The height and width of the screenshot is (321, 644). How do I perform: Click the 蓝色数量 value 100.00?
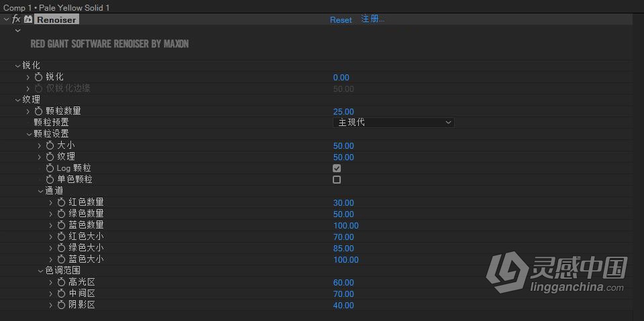[x=346, y=226]
